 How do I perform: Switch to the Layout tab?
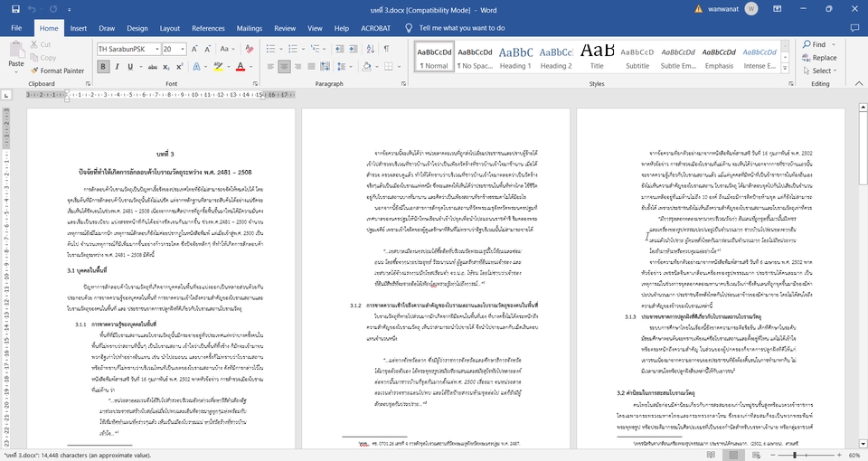tap(169, 28)
